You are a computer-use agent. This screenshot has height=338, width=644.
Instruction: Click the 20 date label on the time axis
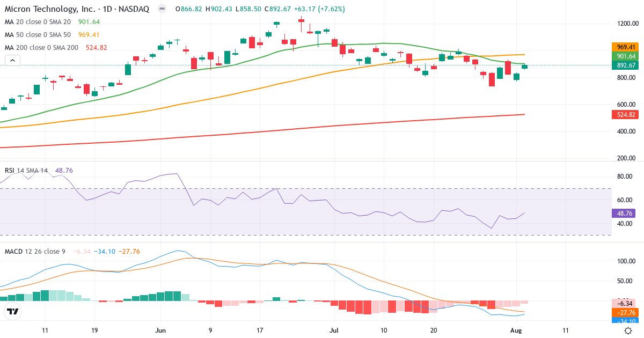[x=433, y=330]
